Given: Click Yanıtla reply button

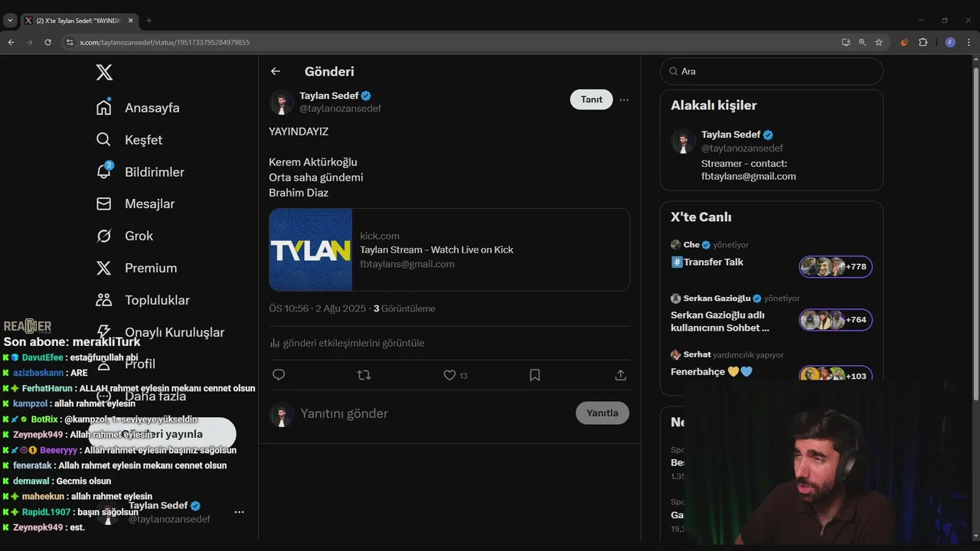Looking at the screenshot, I should [603, 413].
